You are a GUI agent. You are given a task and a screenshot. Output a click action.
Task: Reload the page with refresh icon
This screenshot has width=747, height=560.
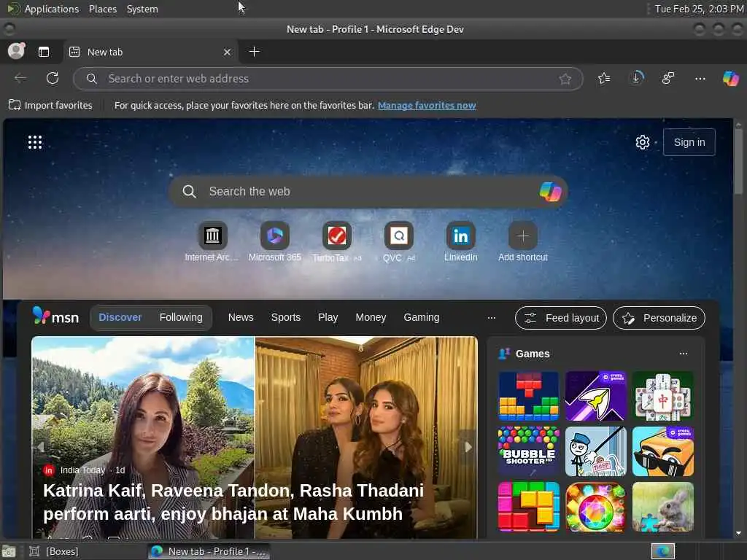[x=53, y=78]
